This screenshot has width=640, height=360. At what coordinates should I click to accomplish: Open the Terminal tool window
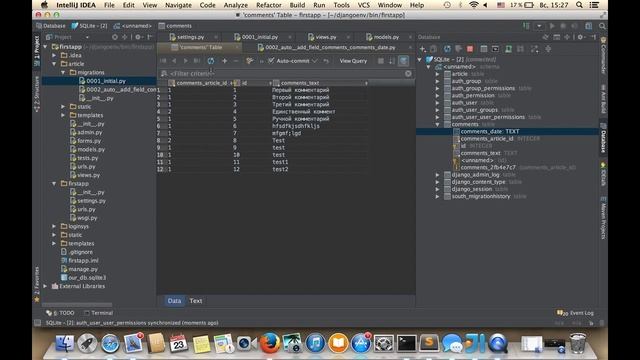click(98, 313)
